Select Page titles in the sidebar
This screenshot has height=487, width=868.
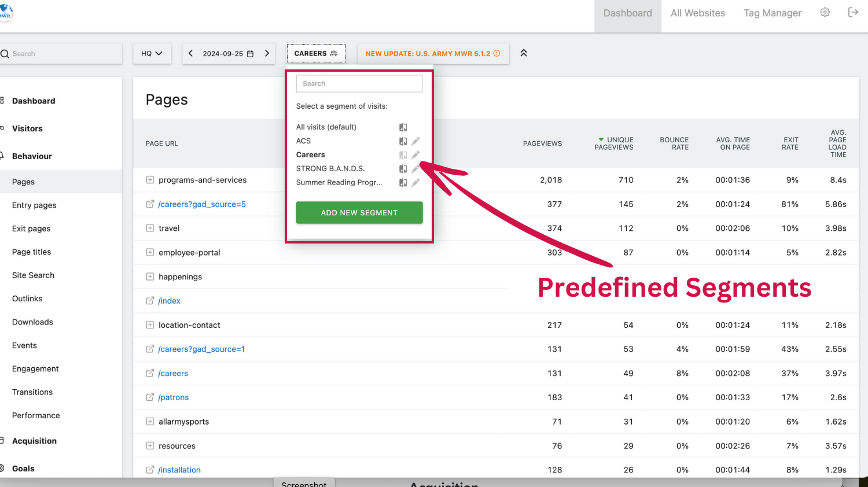(31, 252)
